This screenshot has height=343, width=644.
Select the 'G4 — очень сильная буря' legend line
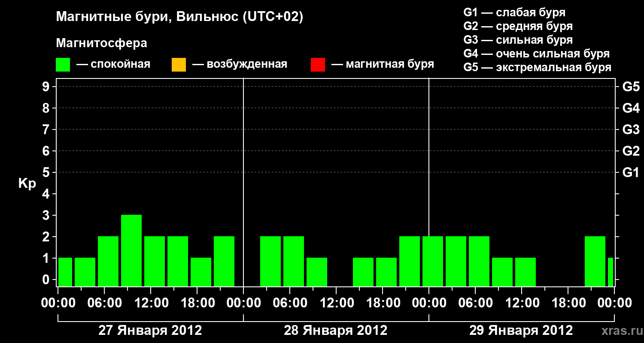point(537,54)
